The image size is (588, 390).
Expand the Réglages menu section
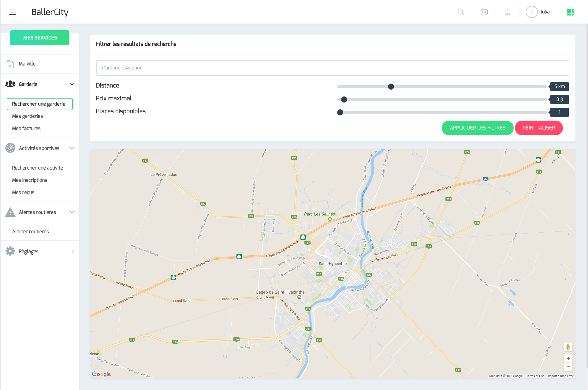tap(73, 252)
